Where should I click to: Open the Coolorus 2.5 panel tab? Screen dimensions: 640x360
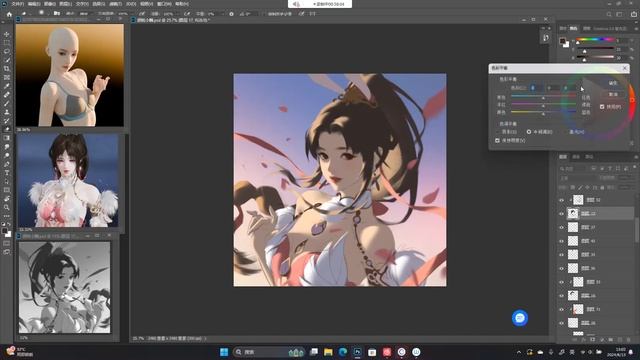click(x=609, y=29)
